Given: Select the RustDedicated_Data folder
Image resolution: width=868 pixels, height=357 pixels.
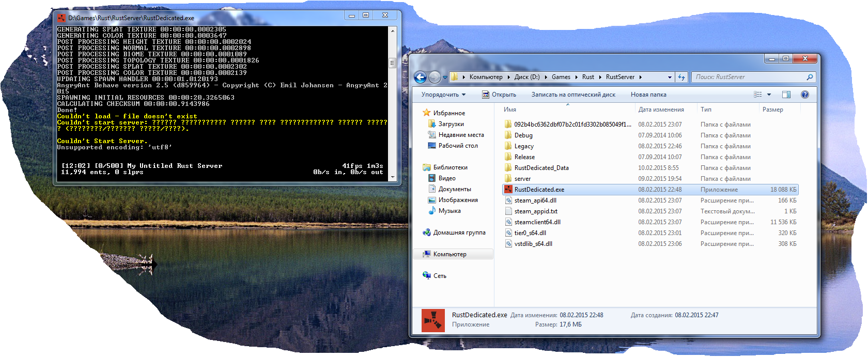Looking at the screenshot, I should (651, 168).
